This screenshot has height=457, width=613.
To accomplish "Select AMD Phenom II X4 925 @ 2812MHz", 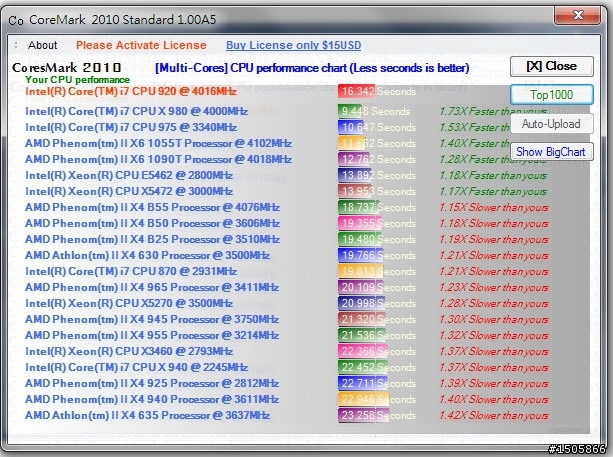I will point(152,384).
